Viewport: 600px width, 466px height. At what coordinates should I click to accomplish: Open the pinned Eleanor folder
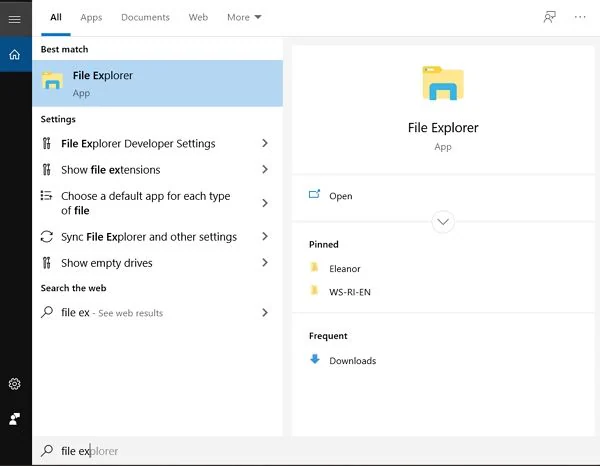pos(344,269)
